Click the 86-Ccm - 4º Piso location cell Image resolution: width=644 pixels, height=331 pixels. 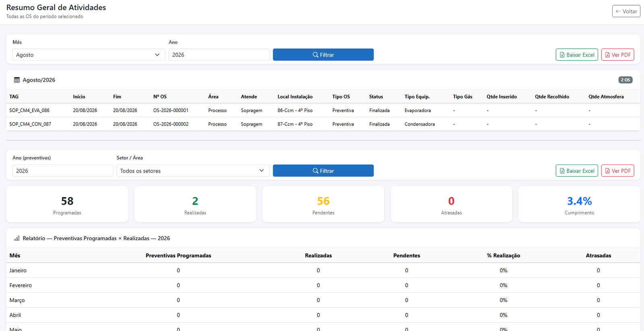(x=295, y=110)
